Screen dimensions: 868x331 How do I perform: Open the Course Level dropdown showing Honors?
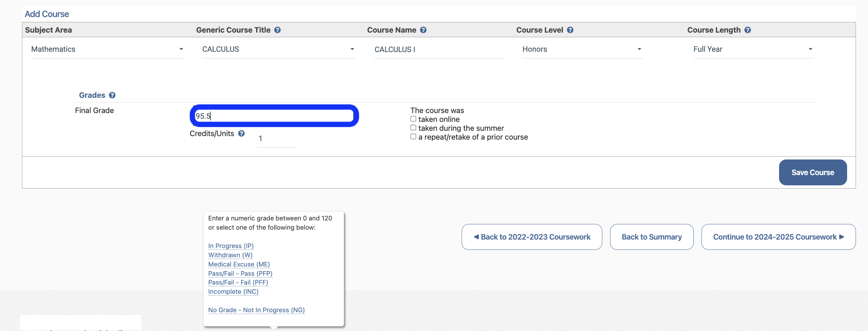[x=582, y=49]
